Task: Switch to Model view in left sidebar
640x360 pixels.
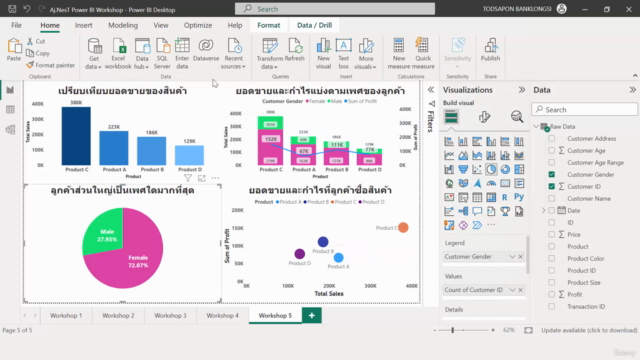Action: 10,129
